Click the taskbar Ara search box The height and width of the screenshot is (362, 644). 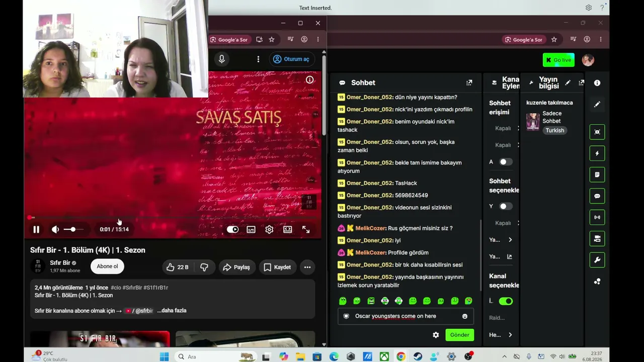click(x=216, y=356)
